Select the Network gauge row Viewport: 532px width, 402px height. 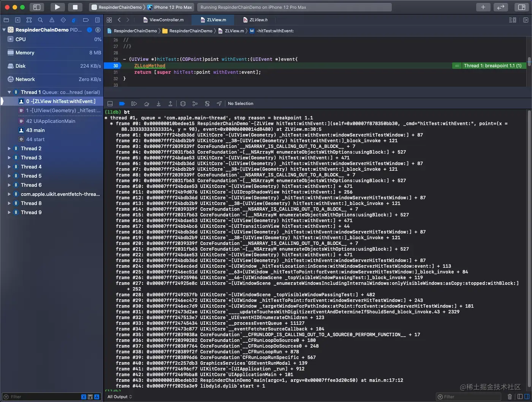[52, 79]
